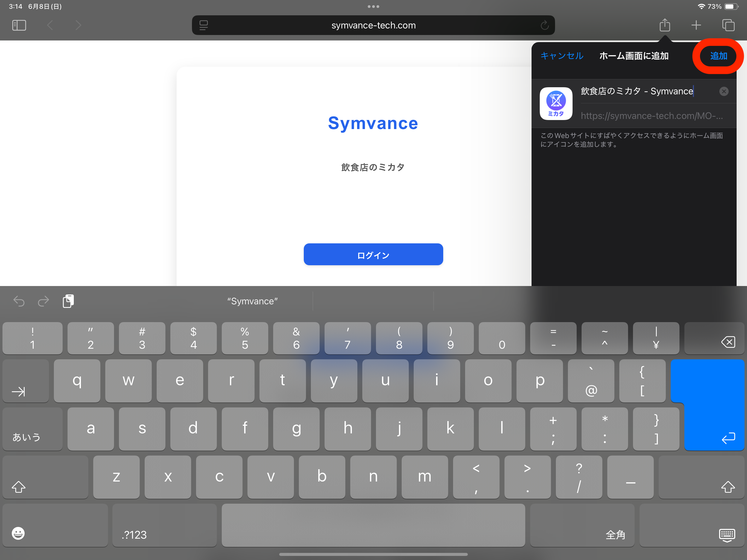This screenshot has height=560, width=747.
Task: Switch to the .?123 symbols keyboard
Action: coord(164,525)
